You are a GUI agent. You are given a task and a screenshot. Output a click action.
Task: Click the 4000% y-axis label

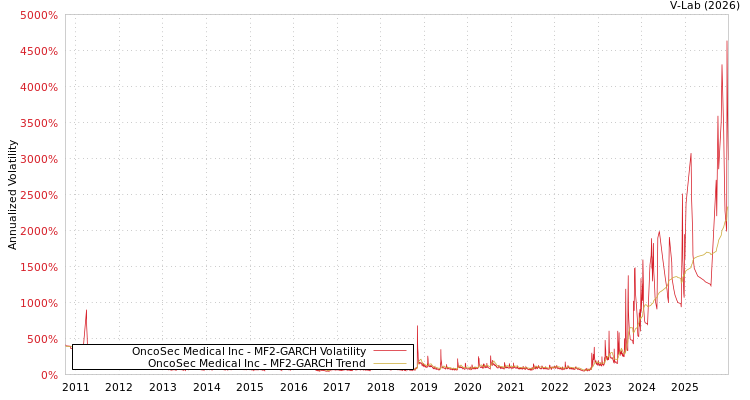coord(39,87)
